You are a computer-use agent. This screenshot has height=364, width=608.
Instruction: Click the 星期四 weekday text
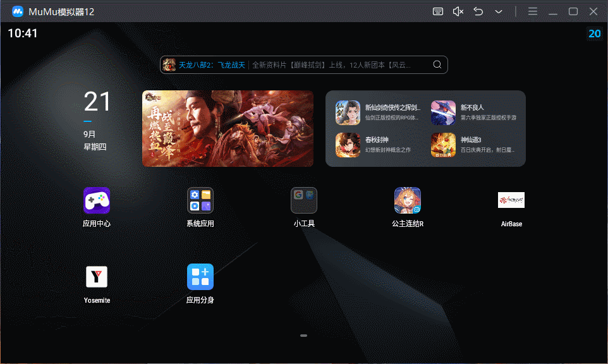(x=95, y=147)
